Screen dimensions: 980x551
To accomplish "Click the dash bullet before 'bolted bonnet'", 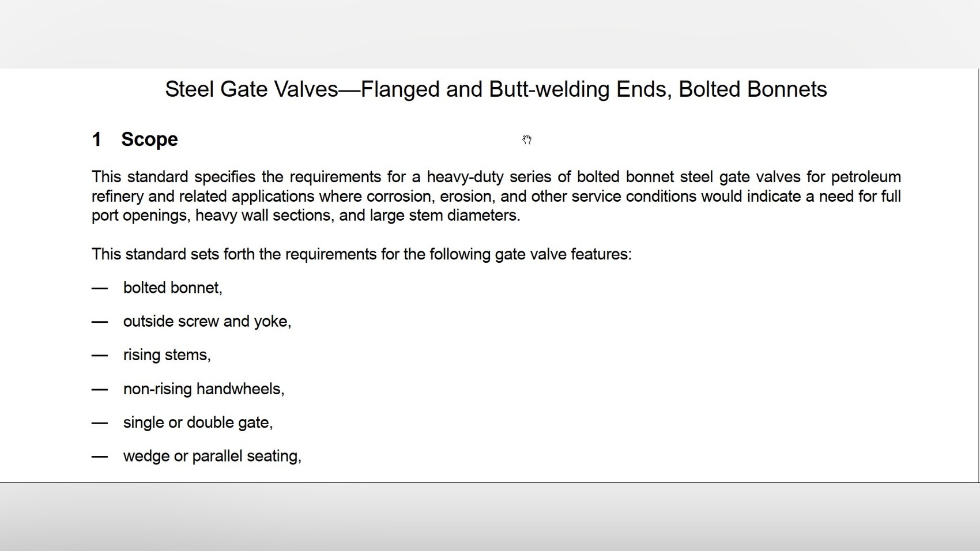I will (x=99, y=288).
